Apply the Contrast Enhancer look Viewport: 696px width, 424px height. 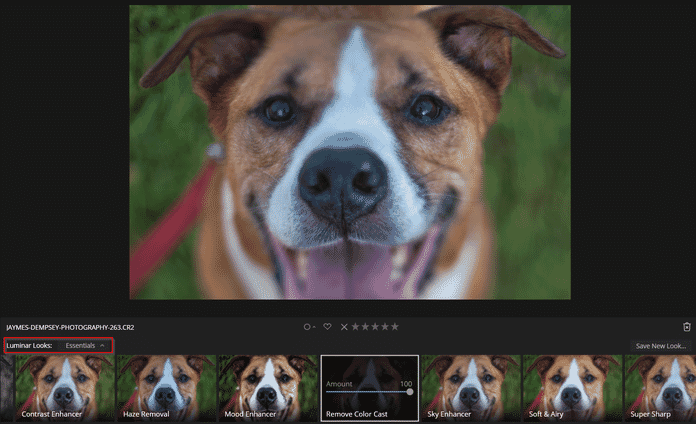coord(65,388)
